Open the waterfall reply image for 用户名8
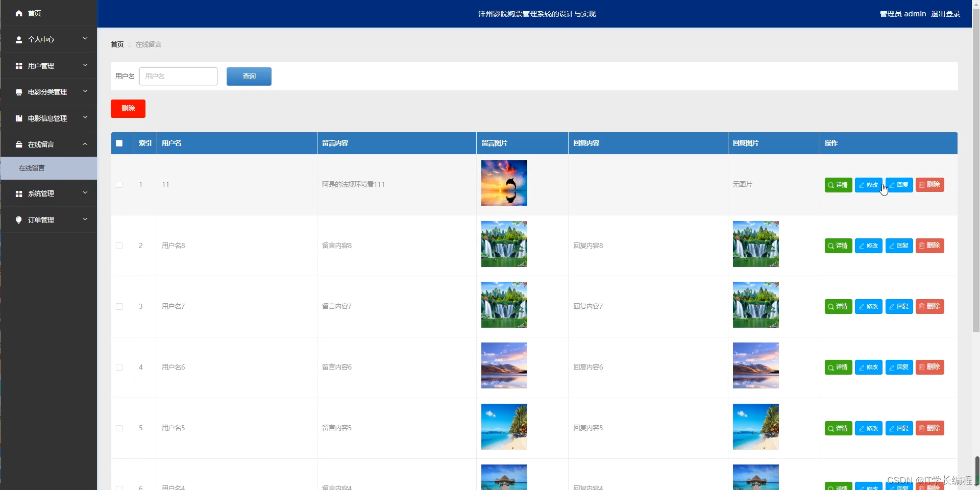Screen dimensions: 980x490 pos(756,244)
